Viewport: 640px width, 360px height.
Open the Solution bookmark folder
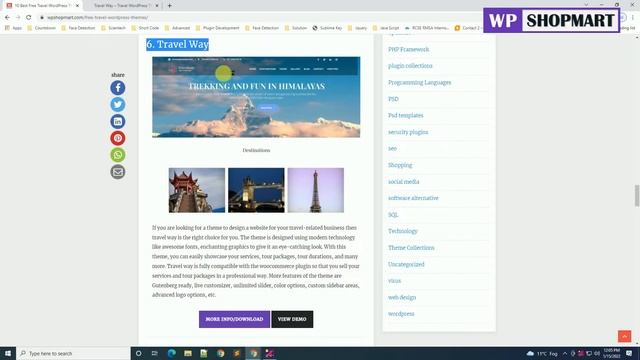(x=296, y=28)
